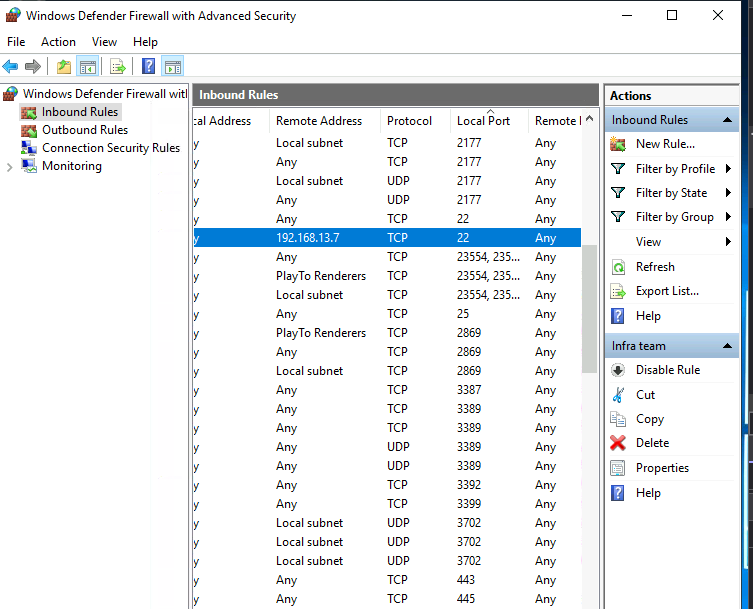The height and width of the screenshot is (609, 753).
Task: Click the Properties action
Action: [x=662, y=468]
